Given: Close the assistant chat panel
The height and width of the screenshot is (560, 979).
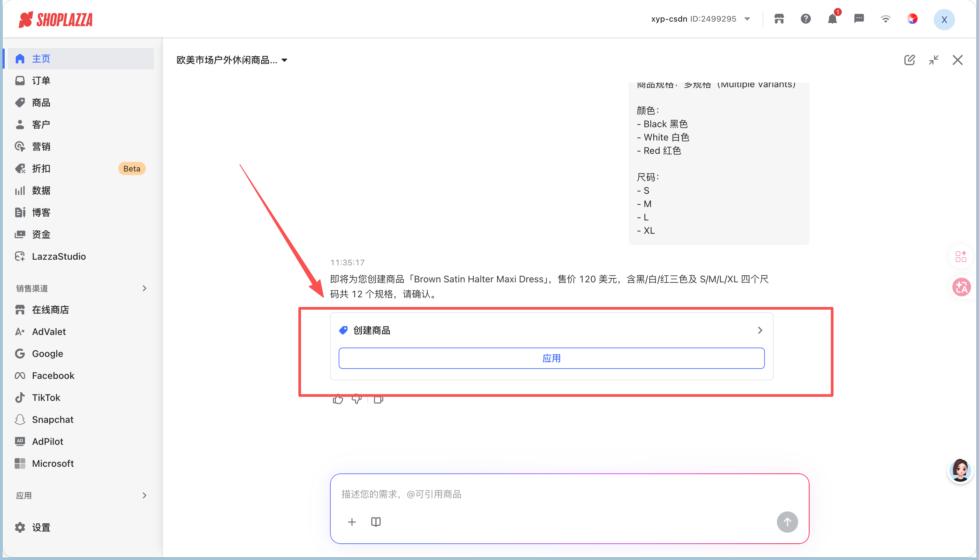Looking at the screenshot, I should [957, 60].
